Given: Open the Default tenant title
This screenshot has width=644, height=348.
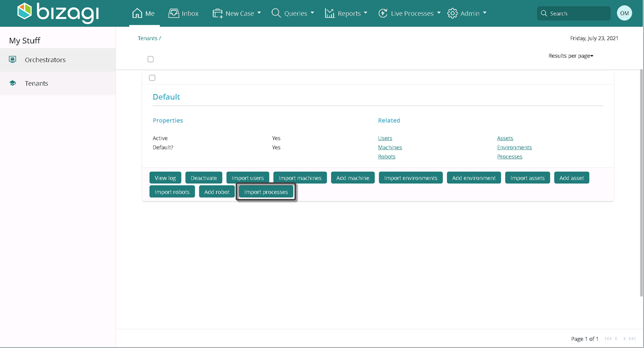Looking at the screenshot, I should point(166,97).
